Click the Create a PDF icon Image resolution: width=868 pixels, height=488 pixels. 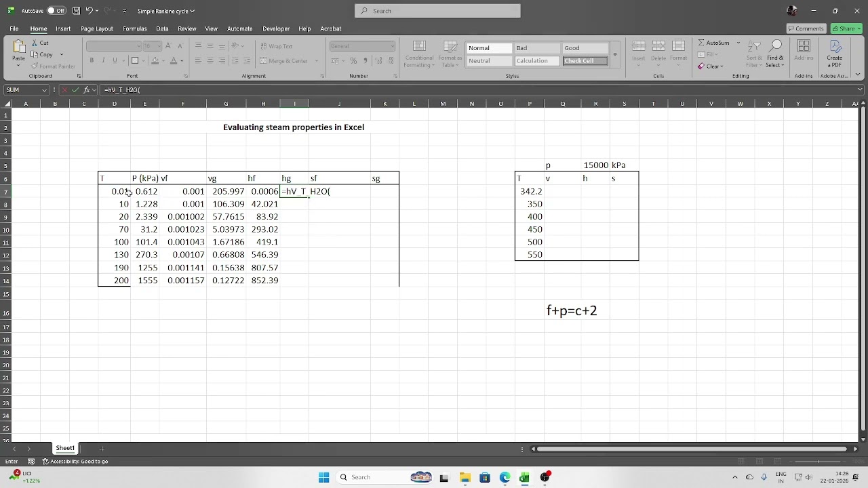click(x=834, y=46)
